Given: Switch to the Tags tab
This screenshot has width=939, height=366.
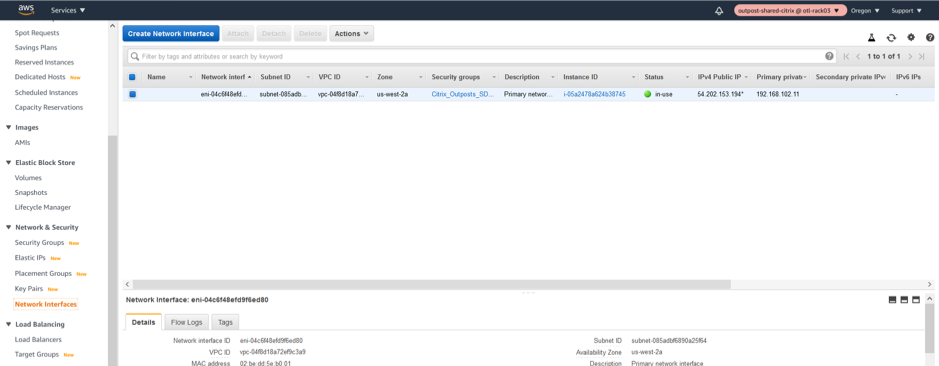Looking at the screenshot, I should 225,322.
